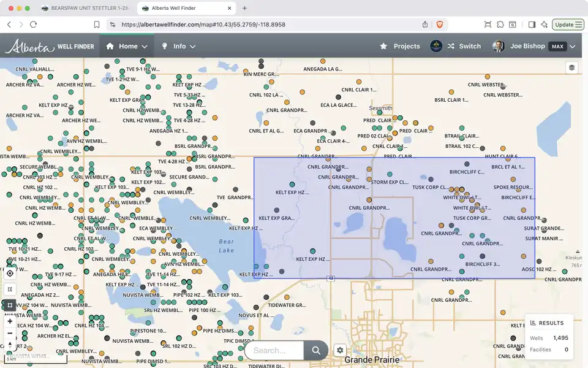Submit the map search
The width and height of the screenshot is (588, 368).
tap(316, 350)
